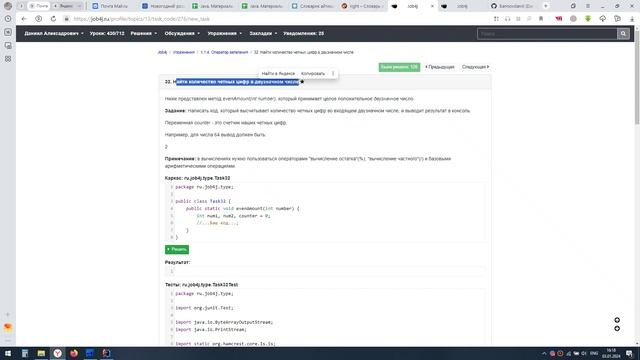Open the notification center in the system tray
Viewport: 640px width, 360px height.
[629, 353]
